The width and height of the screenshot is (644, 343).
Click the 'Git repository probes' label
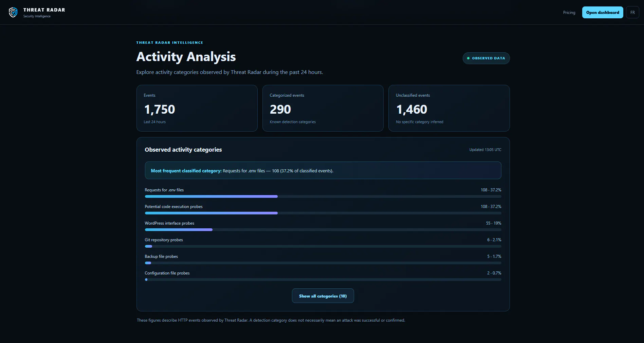[164, 240]
